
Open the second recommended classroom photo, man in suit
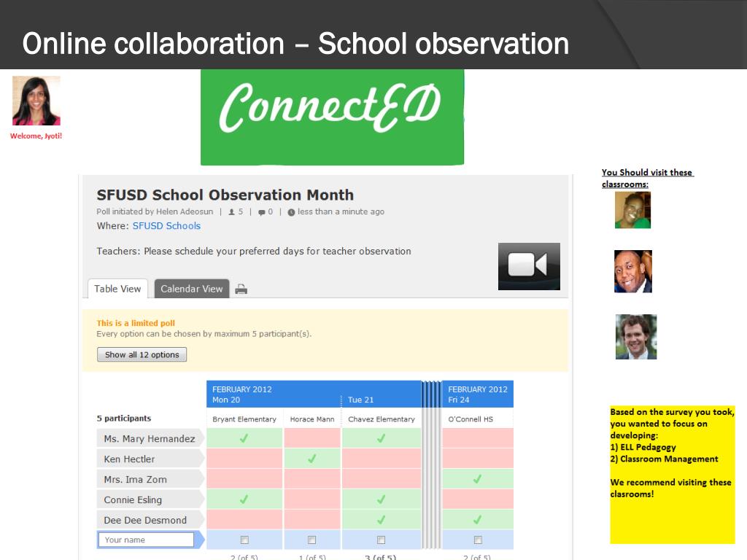click(633, 271)
